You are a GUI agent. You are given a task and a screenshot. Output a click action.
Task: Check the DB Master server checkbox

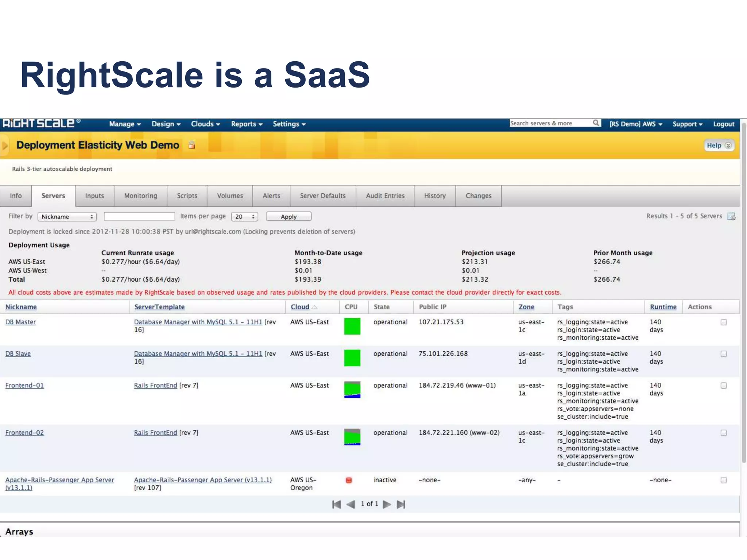pos(724,322)
